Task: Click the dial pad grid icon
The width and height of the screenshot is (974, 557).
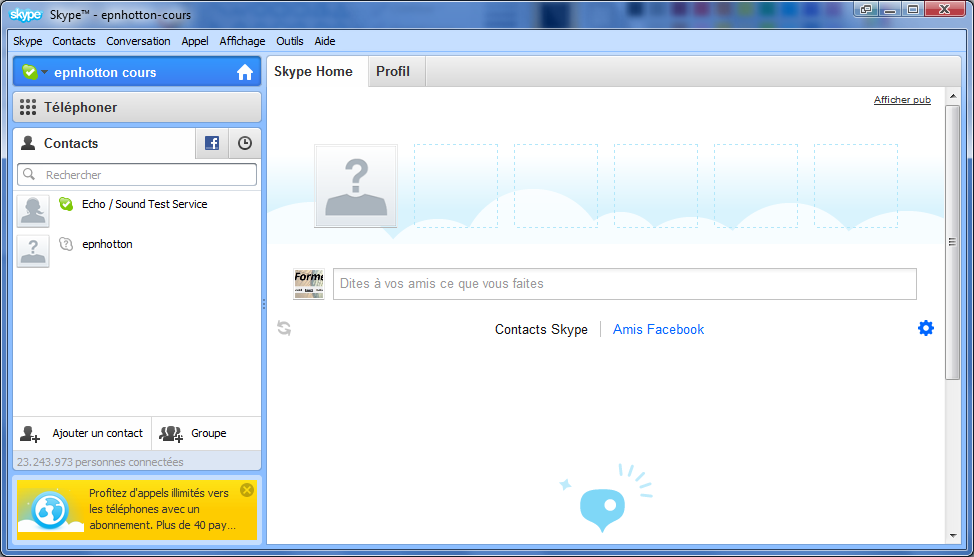Action: coord(28,107)
